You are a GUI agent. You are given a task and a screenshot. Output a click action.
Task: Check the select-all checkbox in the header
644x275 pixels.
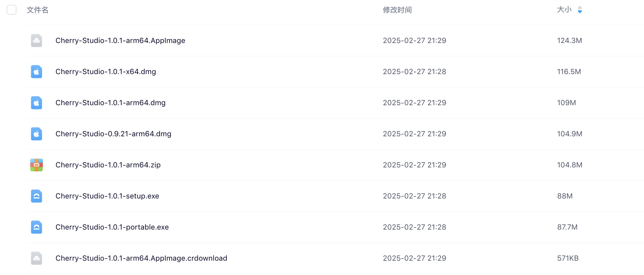(11, 10)
